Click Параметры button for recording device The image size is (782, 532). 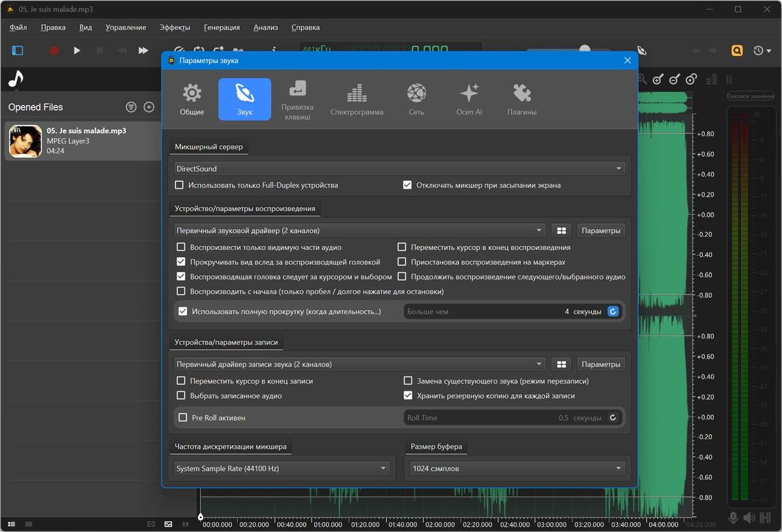coord(601,364)
